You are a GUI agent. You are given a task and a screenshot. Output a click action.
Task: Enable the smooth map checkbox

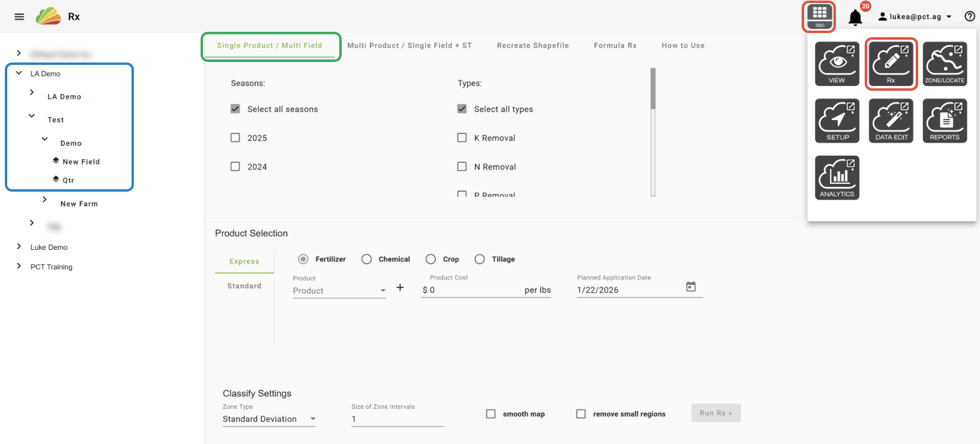(x=491, y=414)
